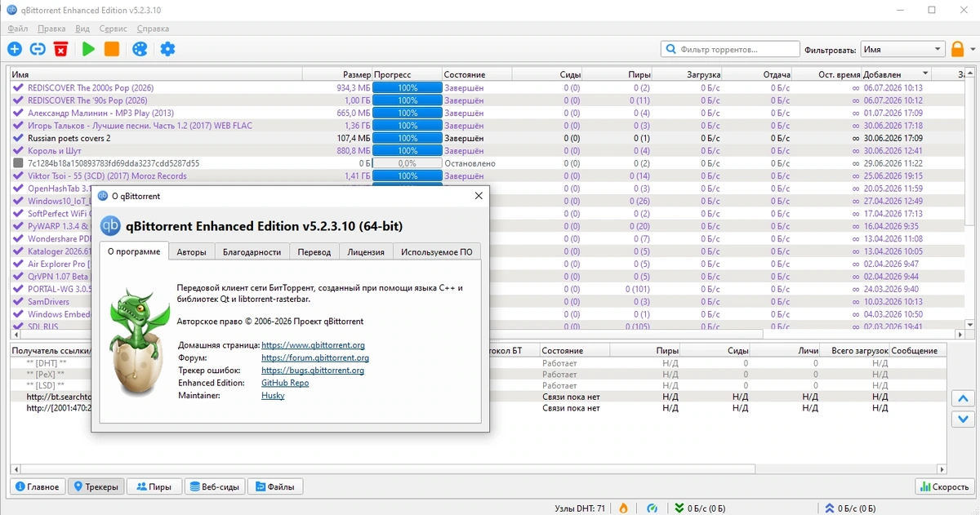Toggle alternative speed limits speedometer icon
The height and width of the screenshot is (515, 980).
point(652,508)
